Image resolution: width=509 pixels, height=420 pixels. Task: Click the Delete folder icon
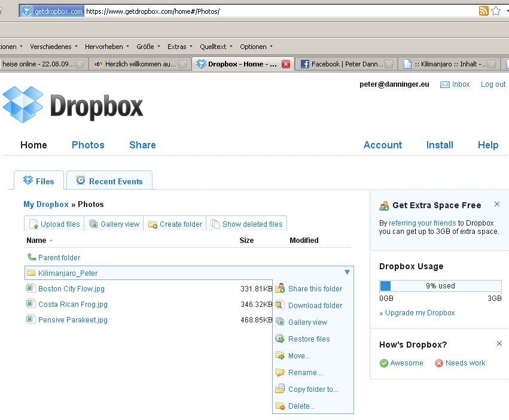click(x=280, y=406)
